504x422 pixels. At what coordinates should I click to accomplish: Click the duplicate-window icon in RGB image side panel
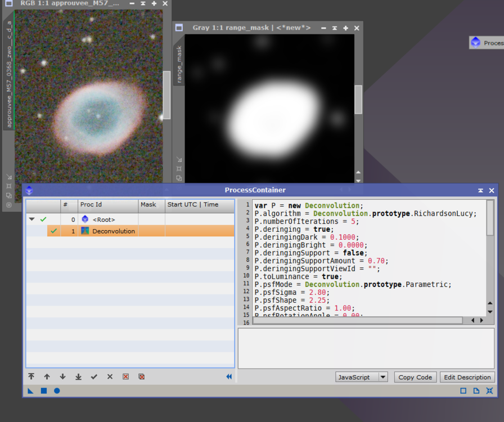point(9,195)
